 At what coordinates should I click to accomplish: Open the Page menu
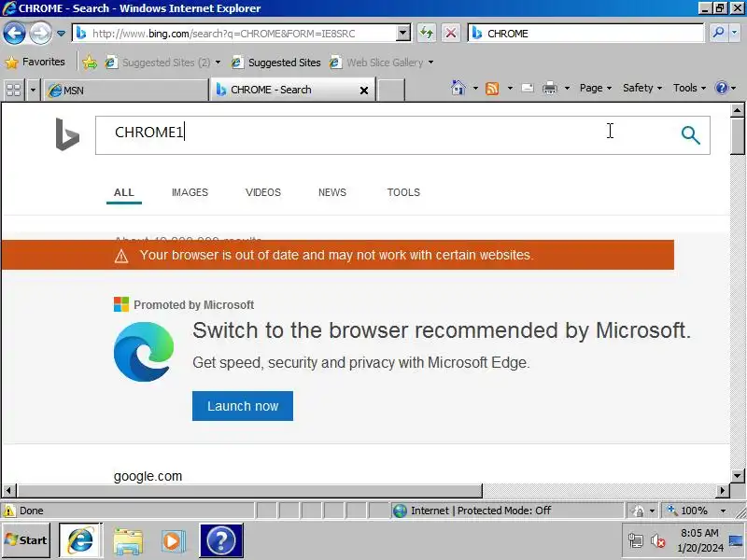[x=596, y=88]
